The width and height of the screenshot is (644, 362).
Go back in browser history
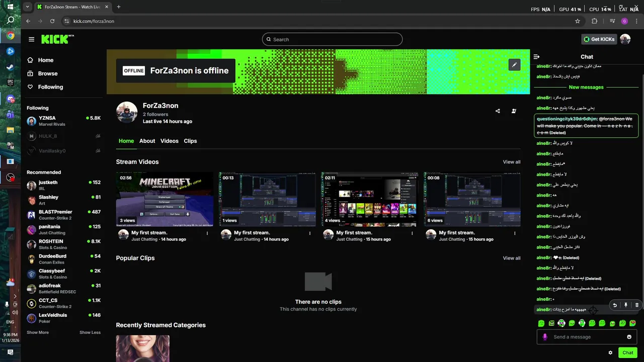click(x=28, y=21)
